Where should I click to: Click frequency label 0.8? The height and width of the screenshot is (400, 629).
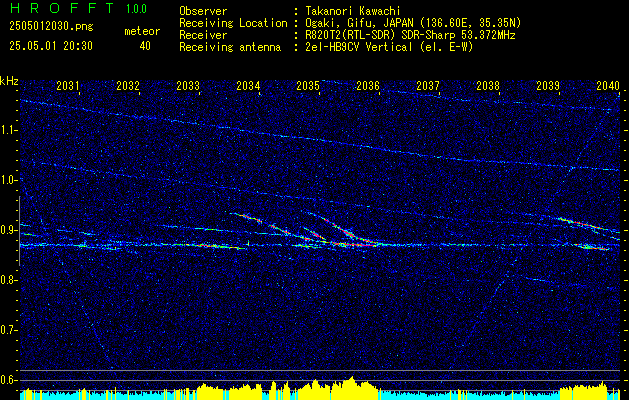pyautogui.click(x=8, y=280)
